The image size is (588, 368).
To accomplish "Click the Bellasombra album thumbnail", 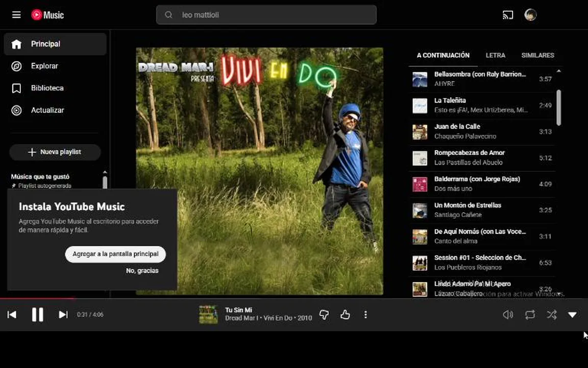I will tap(420, 80).
